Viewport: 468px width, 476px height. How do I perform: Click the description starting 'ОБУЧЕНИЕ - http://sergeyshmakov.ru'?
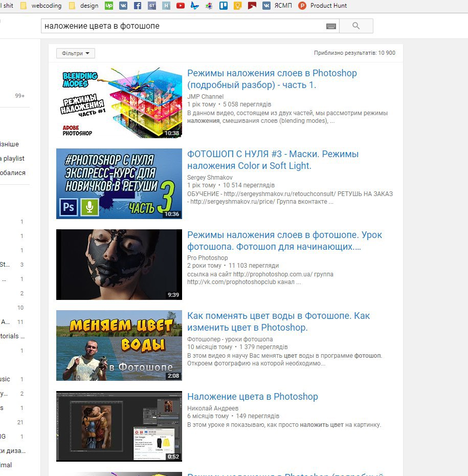tap(290, 198)
